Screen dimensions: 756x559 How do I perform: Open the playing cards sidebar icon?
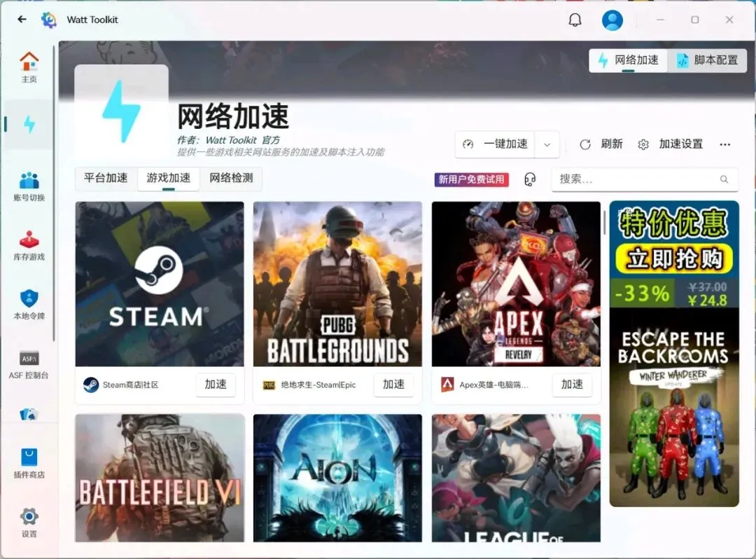(x=29, y=414)
